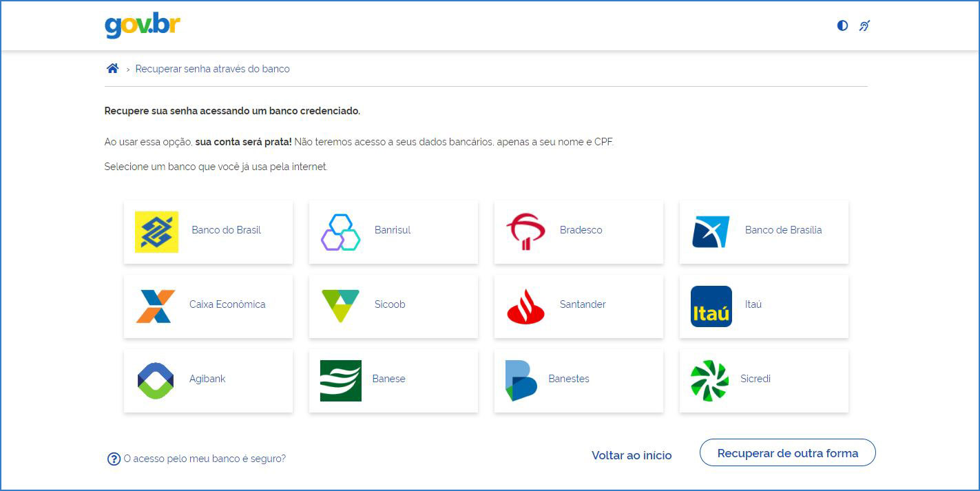Click the Agibank logo icon
The image size is (980, 491).
tap(156, 380)
